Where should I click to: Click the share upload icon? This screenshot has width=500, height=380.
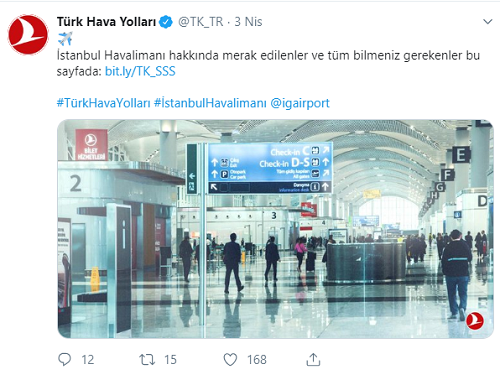click(313, 360)
